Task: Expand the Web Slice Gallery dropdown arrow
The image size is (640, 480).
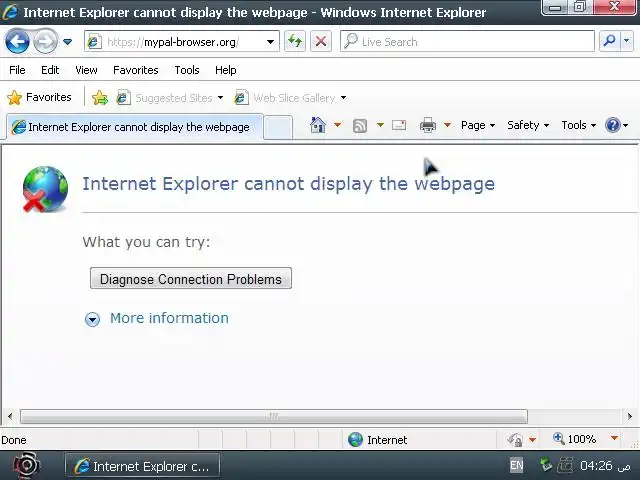Action: (343, 98)
